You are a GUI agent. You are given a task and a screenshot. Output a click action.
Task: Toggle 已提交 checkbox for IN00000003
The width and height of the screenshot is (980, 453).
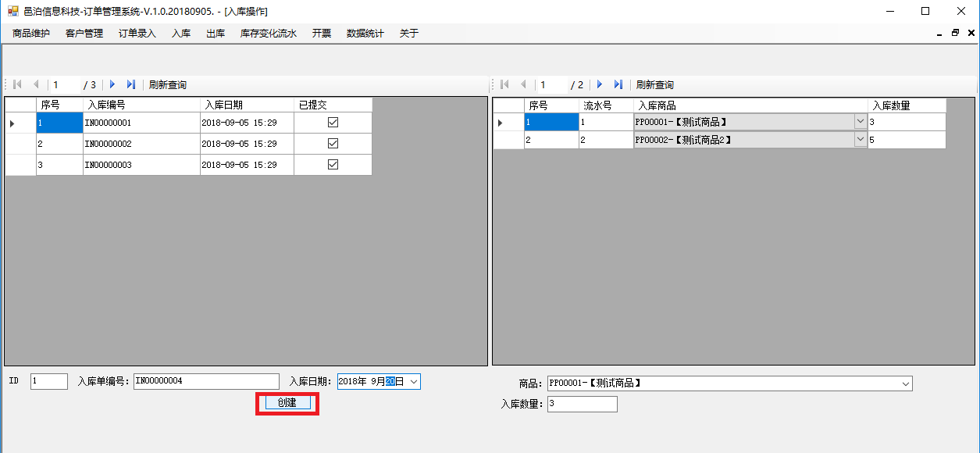click(x=333, y=165)
